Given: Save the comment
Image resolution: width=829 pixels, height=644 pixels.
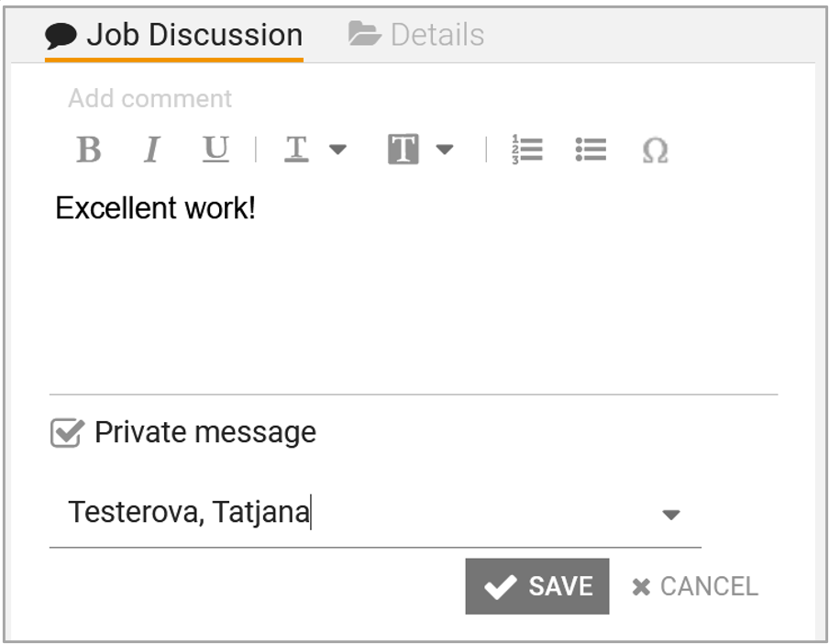Looking at the screenshot, I should 537,586.
